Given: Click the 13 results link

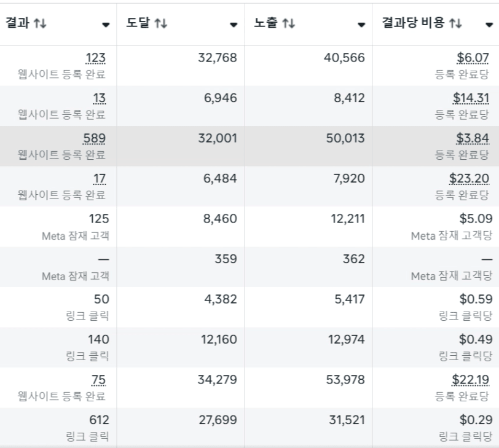Looking at the screenshot, I should click(x=100, y=98).
